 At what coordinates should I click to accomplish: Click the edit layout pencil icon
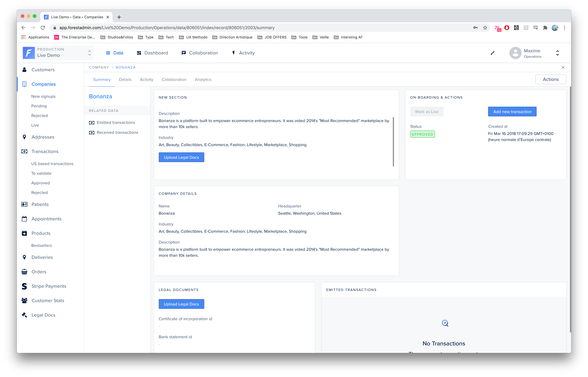[x=493, y=53]
